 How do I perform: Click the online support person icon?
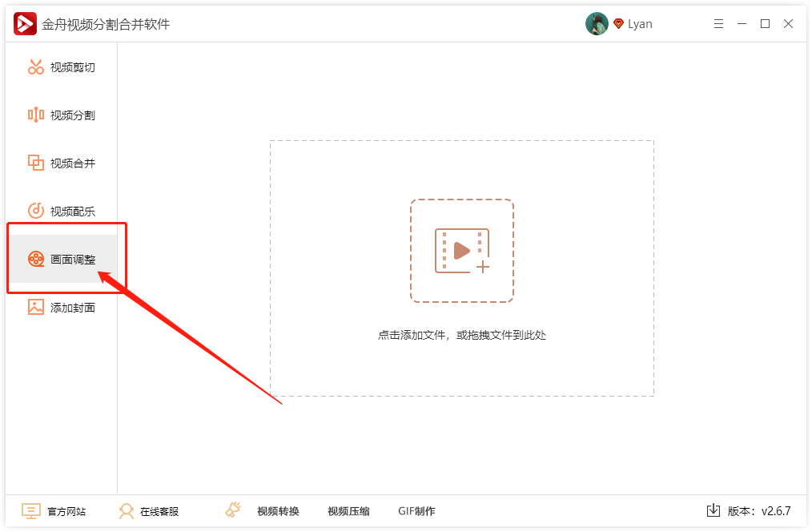126,511
